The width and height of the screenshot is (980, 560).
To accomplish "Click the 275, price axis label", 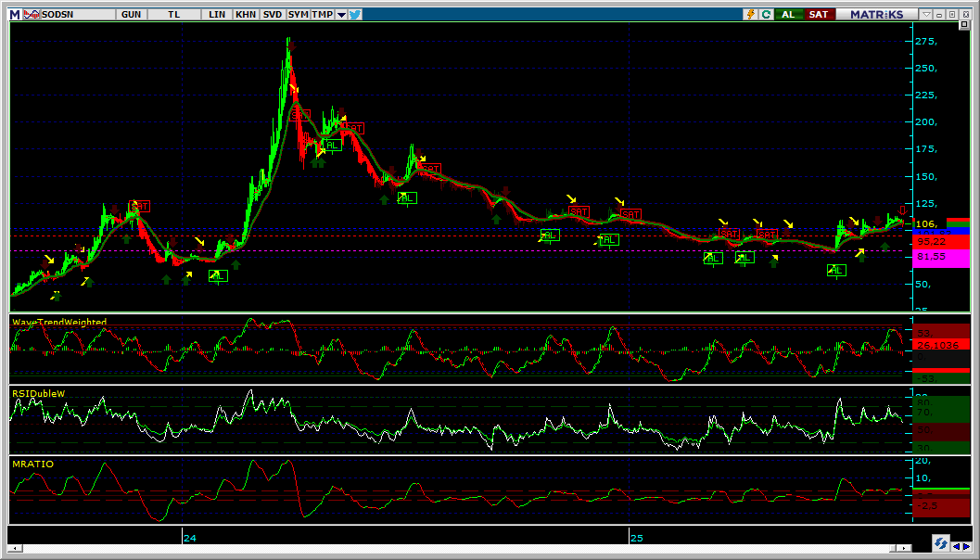I will 927,42.
